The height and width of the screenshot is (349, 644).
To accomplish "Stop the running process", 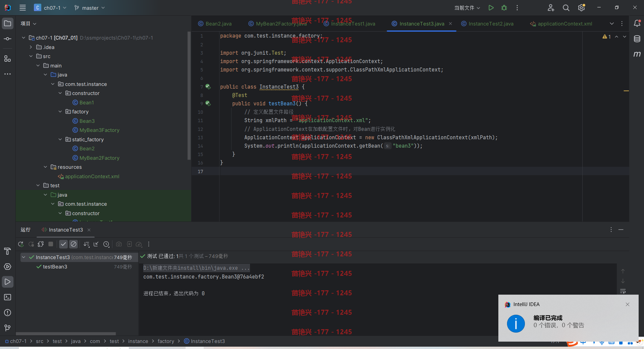I will pos(51,244).
